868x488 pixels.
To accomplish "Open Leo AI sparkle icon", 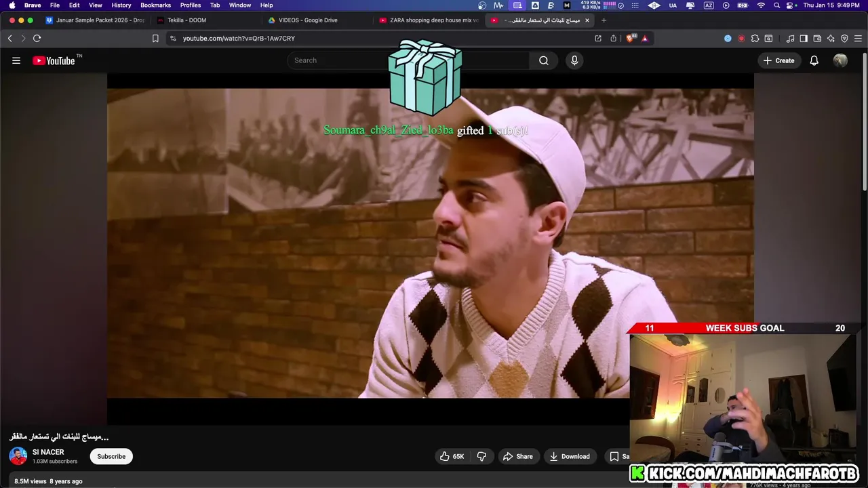I will tap(831, 39).
